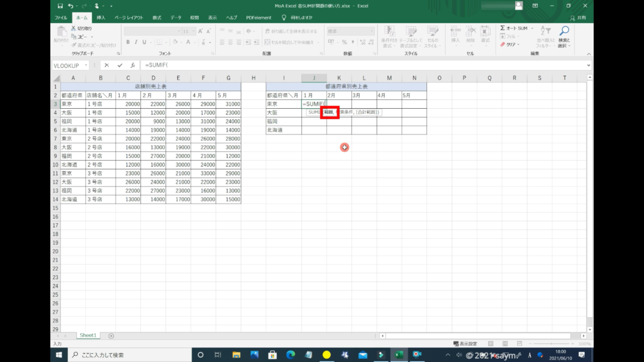The height and width of the screenshot is (362, 644).
Task: Switch to the データ (Data) tab
Action: click(175, 18)
